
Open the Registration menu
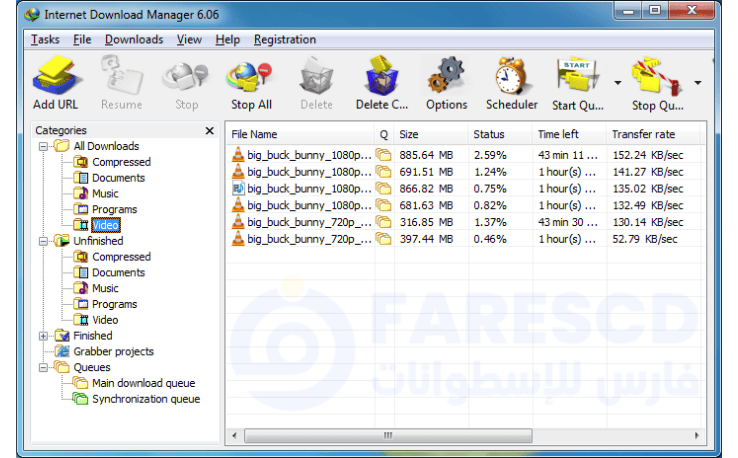[285, 40]
